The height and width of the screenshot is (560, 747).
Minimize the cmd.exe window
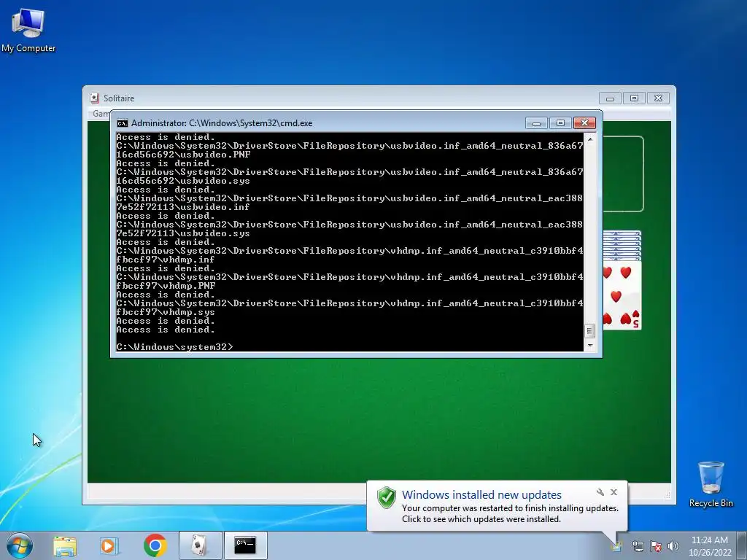536,123
